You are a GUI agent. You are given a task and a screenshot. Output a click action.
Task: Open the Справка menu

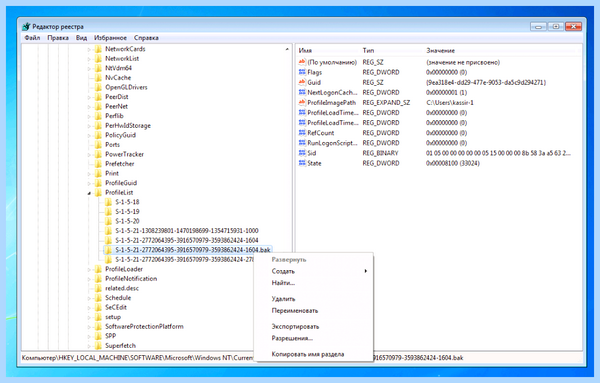pos(146,38)
